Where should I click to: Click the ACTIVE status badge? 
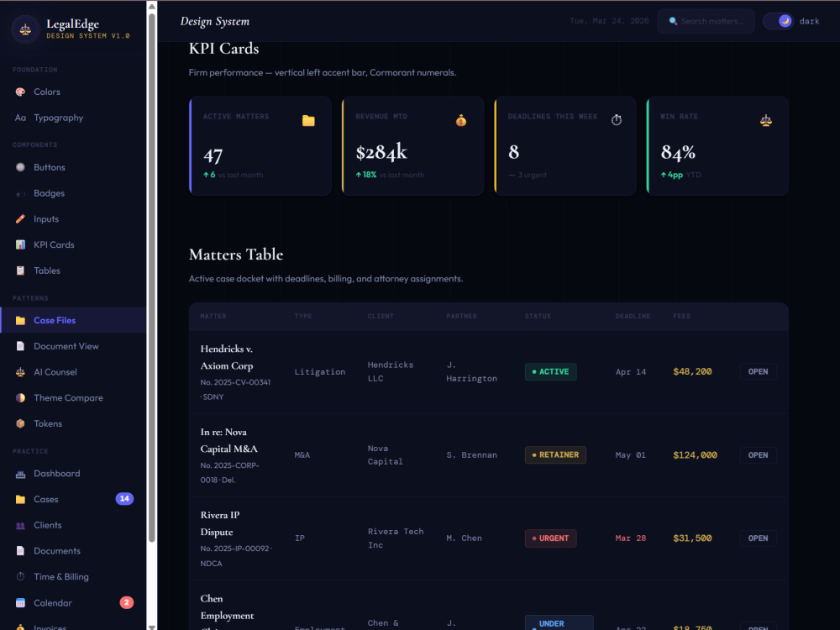(551, 372)
